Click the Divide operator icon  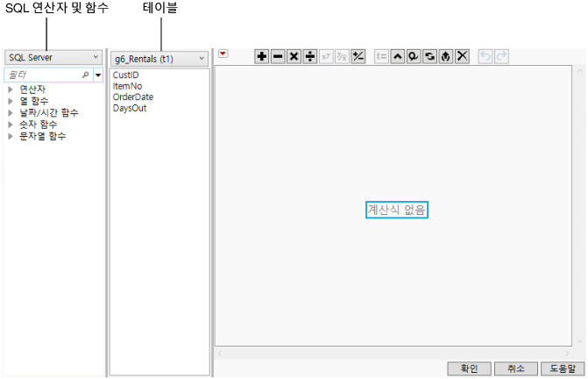tap(310, 57)
